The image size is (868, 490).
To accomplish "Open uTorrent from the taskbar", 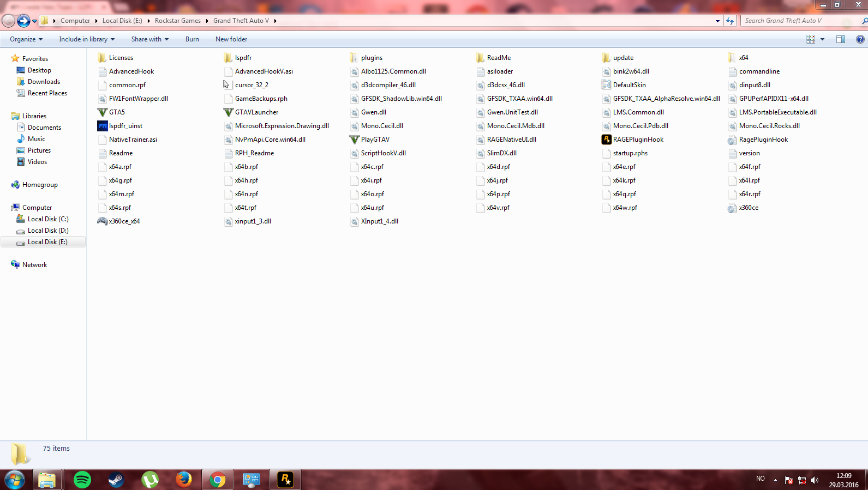I will click(x=150, y=480).
